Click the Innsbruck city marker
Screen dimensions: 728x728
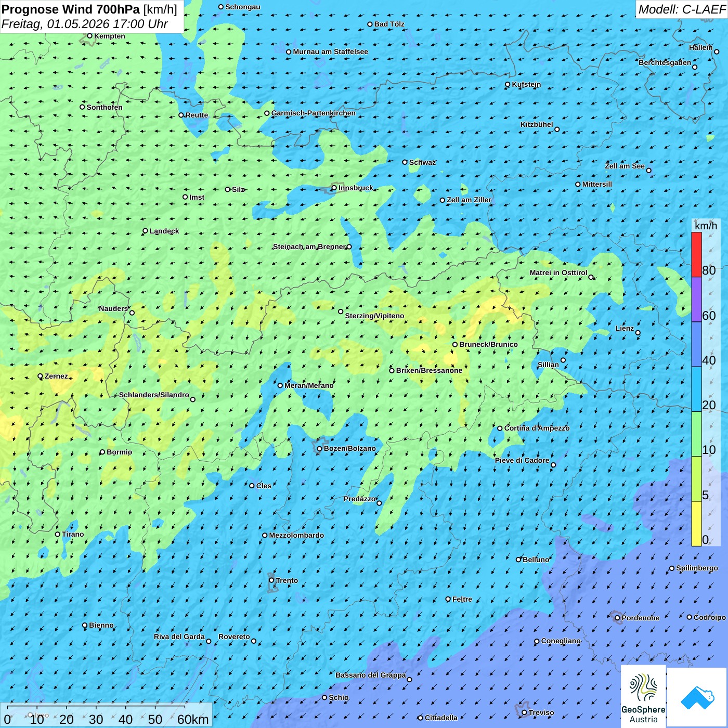pyautogui.click(x=334, y=188)
